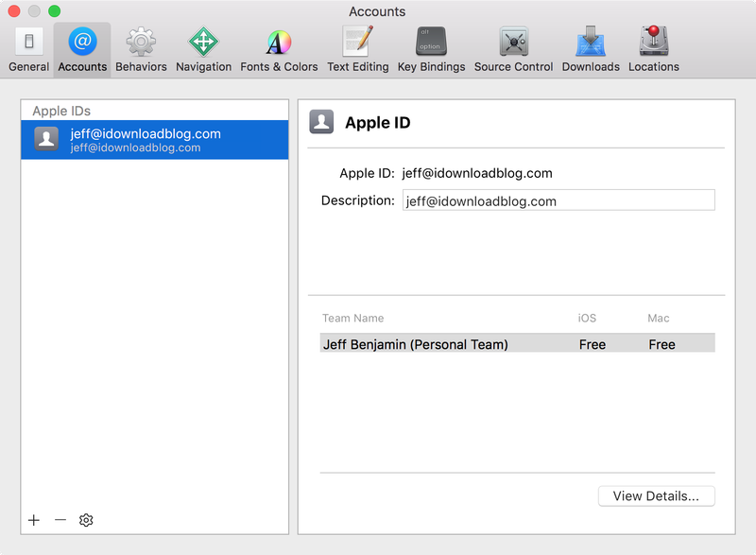Click the iOS column header
756x555 pixels.
587,319
